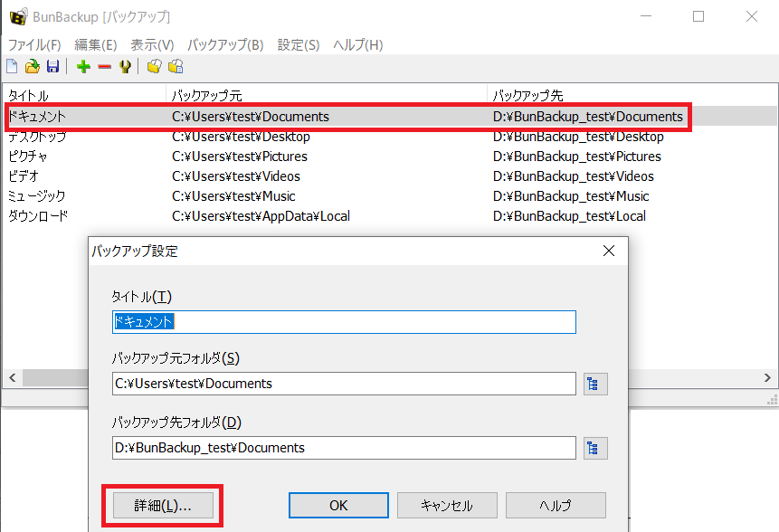Image resolution: width=779 pixels, height=532 pixels.
Task: Click right arrow of horizontal scrollbar
Action: tap(767, 377)
